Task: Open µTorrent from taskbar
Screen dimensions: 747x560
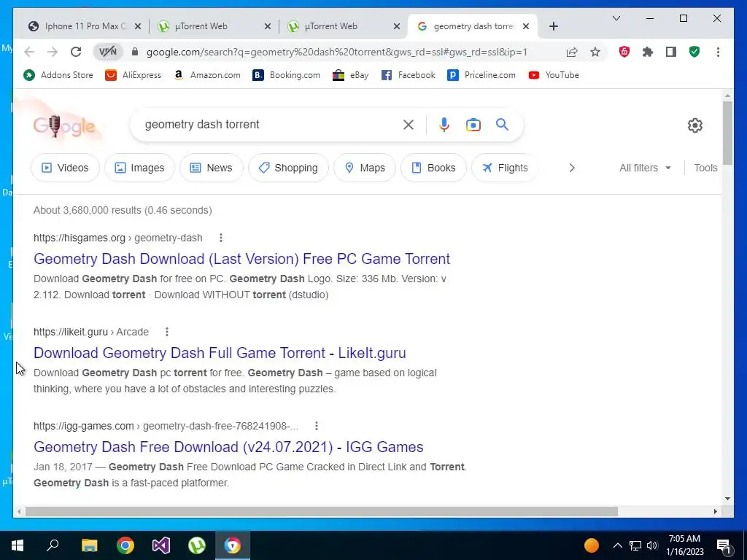Action: 197,545
